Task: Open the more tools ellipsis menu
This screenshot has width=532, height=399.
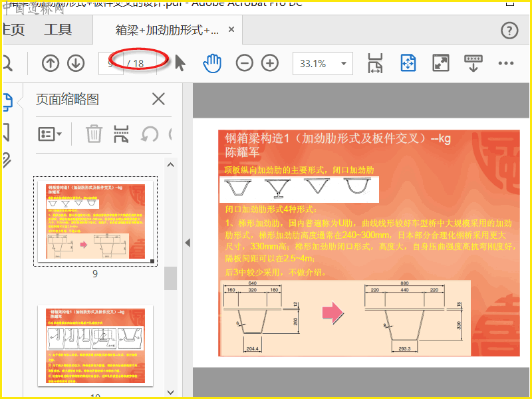Action: [506, 63]
